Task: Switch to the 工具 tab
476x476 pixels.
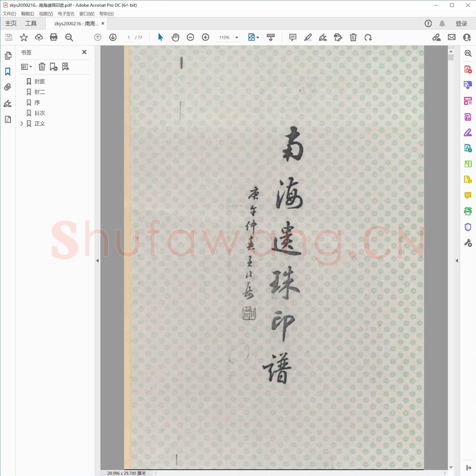Action: point(31,23)
